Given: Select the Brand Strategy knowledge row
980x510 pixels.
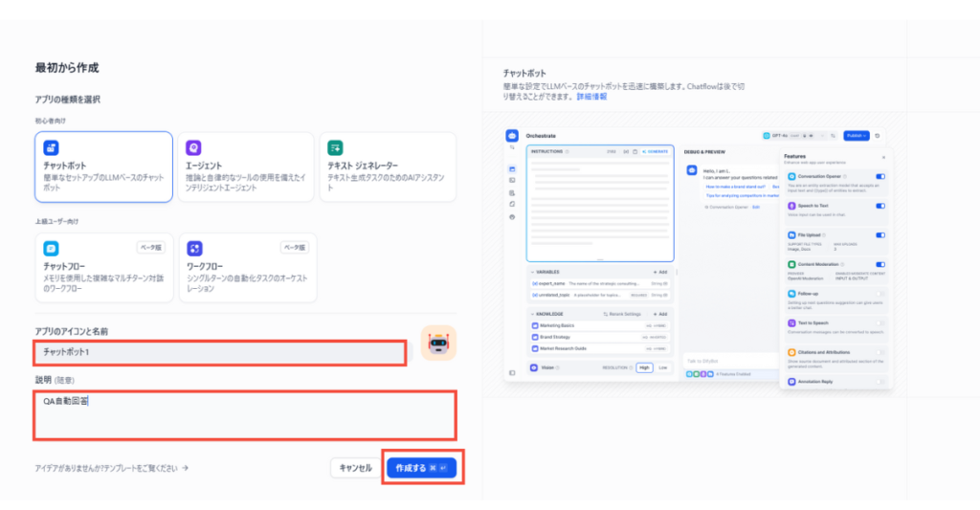Looking at the screenshot, I should pos(599,338).
